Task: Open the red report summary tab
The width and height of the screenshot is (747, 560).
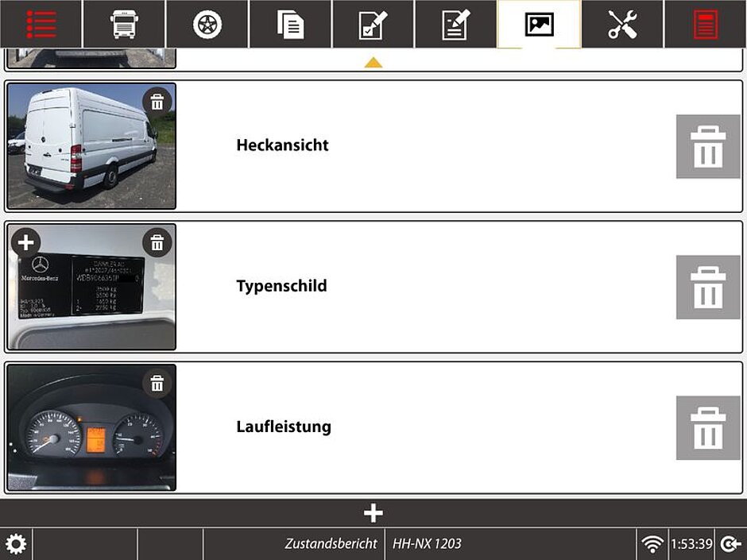Action: (705, 24)
